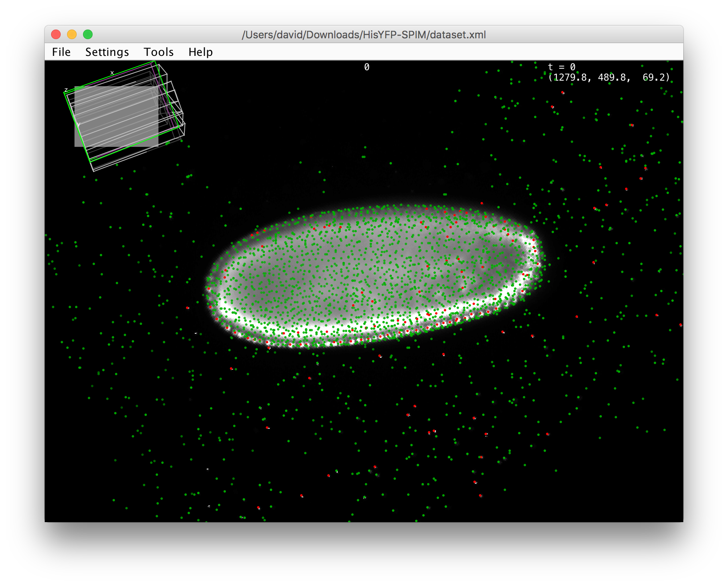The height and width of the screenshot is (586, 728).
Task: Open the Settings menu
Action: [x=107, y=52]
